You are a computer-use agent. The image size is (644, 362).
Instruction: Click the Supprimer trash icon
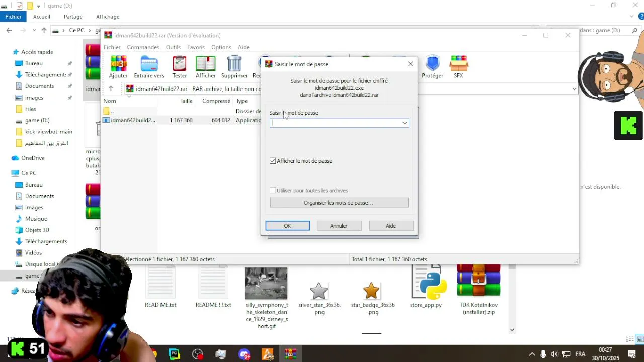234,67
